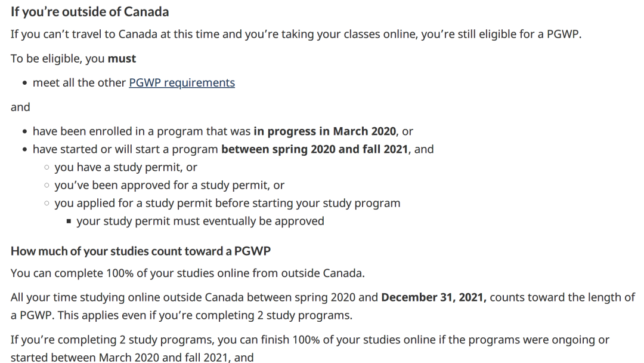Click the bold "December 31, 2021" date
The width and height of the screenshot is (644, 363).
click(434, 297)
